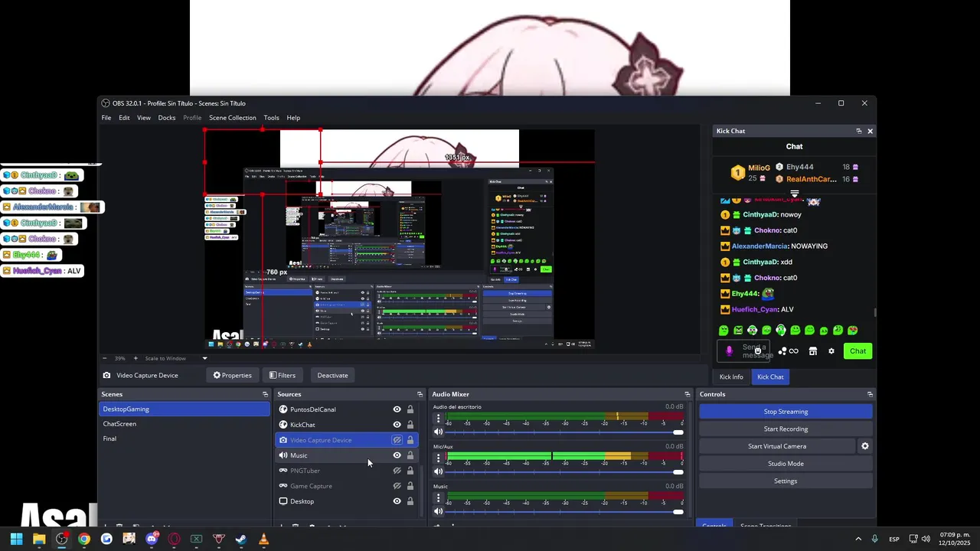This screenshot has width=980, height=551.
Task: Pop out the Scenes dock
Action: pos(266,394)
